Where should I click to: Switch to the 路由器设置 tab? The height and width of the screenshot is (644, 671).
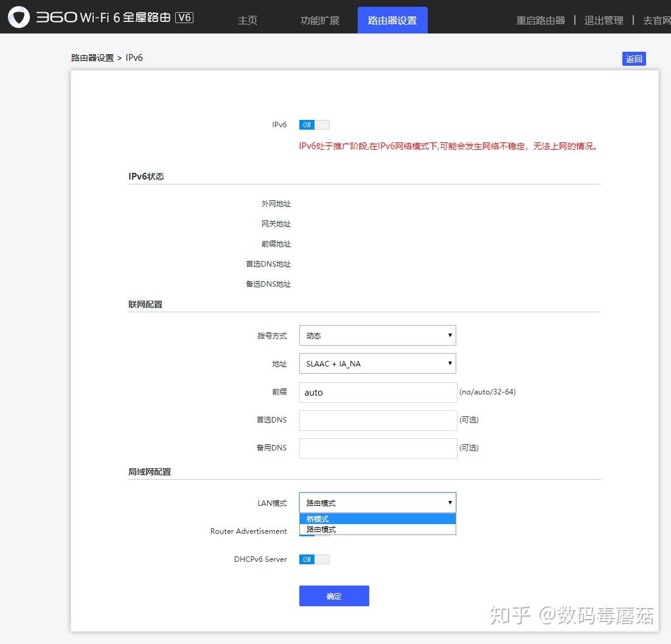point(392,20)
